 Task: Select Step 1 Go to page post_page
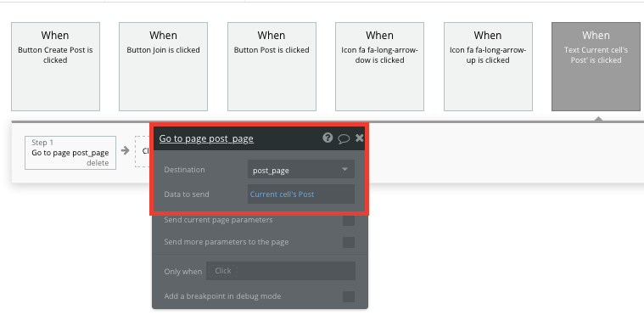click(x=70, y=153)
